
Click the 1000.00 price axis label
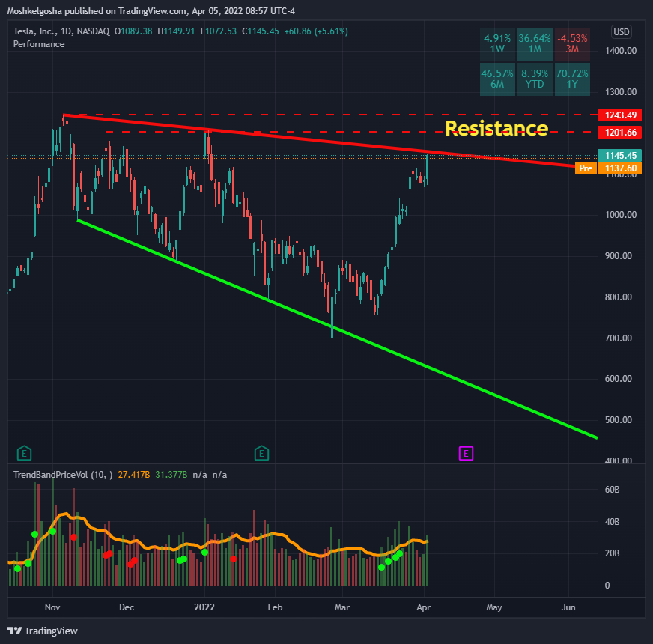pos(621,215)
